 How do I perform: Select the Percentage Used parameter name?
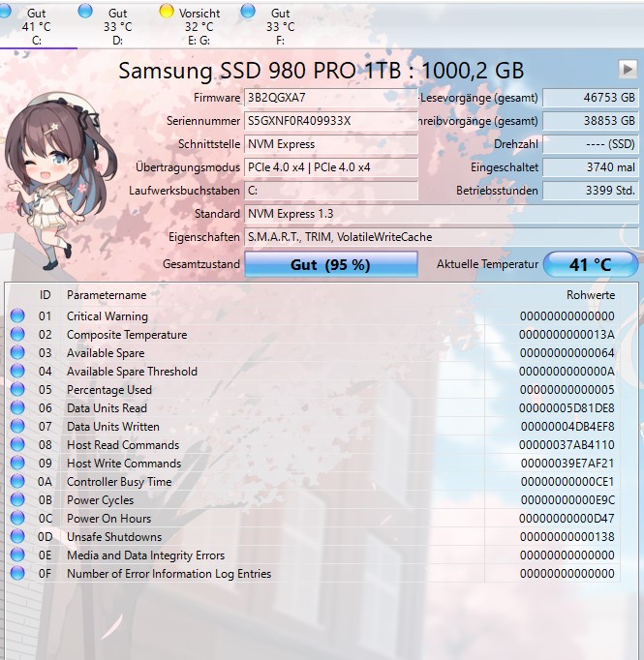click(x=109, y=390)
